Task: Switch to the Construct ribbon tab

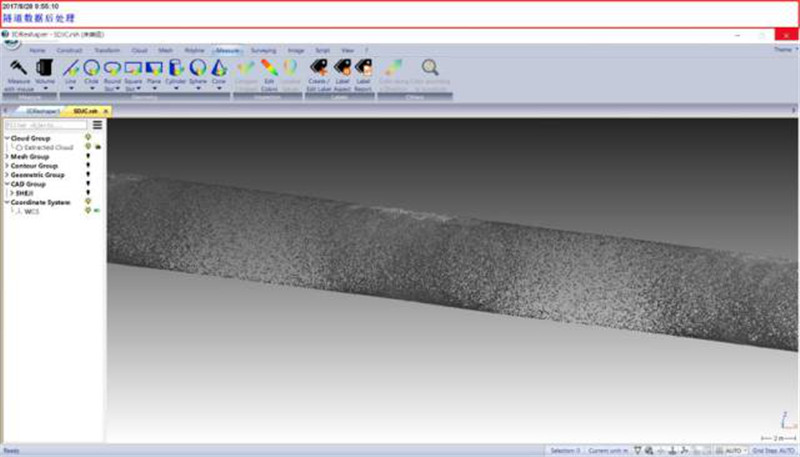Action: coord(69,49)
